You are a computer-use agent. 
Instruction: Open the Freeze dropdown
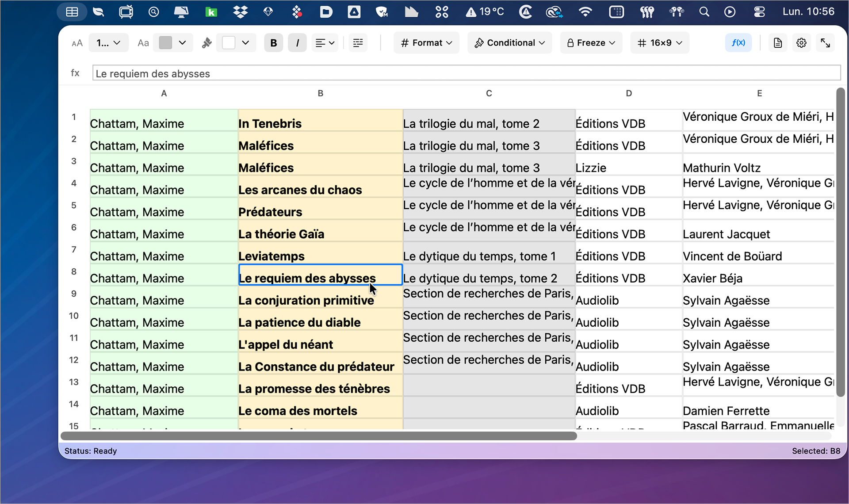591,43
